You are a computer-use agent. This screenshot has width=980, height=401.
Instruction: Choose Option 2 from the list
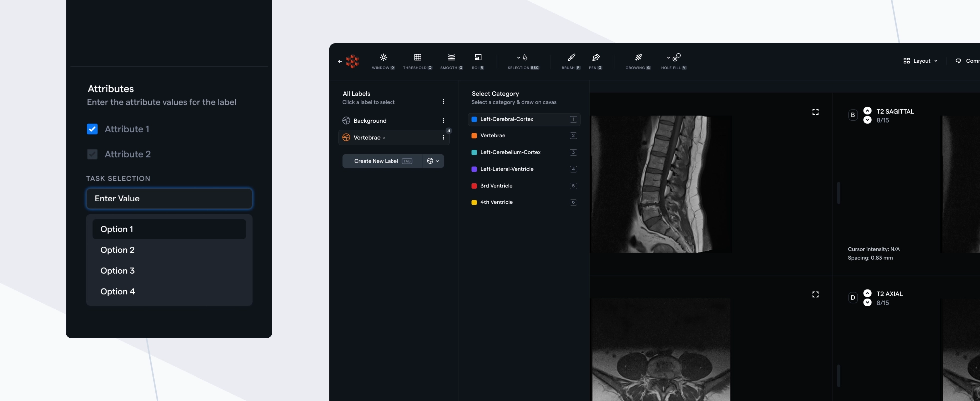click(118, 250)
